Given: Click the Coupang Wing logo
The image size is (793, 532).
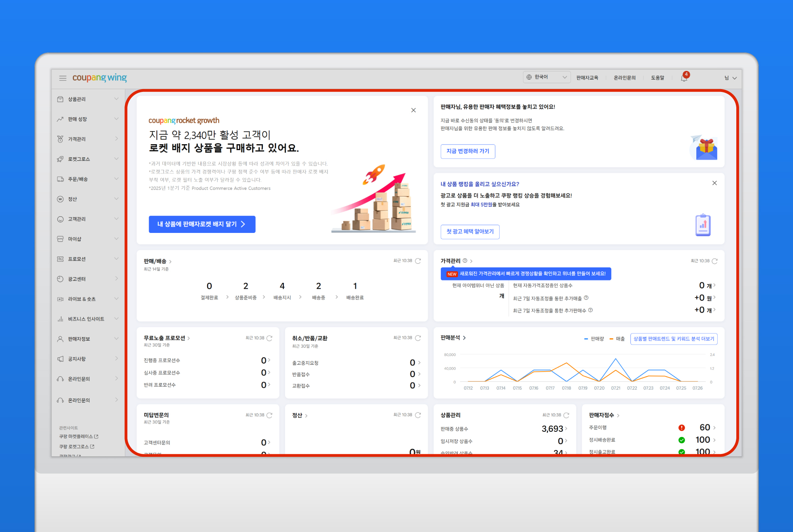Looking at the screenshot, I should (100, 78).
